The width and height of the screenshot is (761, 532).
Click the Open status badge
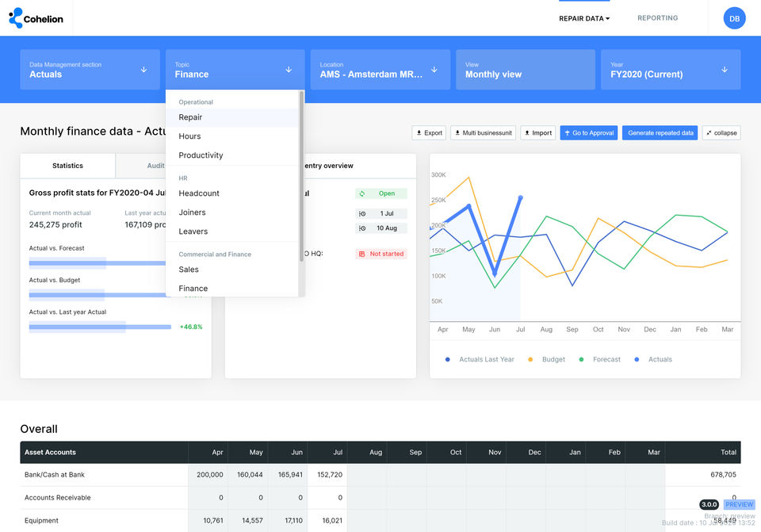(381, 193)
